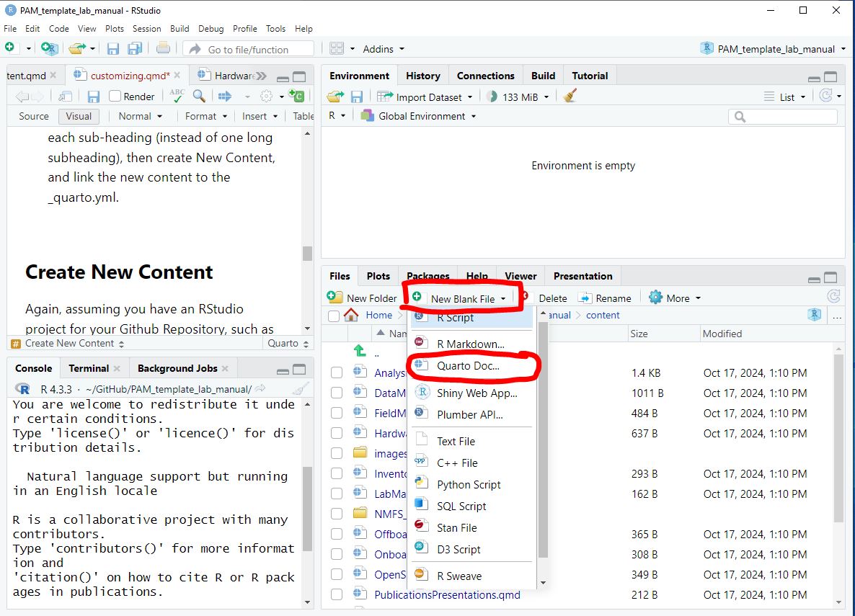Clear workspace objects with the Environment broom icon

tap(570, 95)
